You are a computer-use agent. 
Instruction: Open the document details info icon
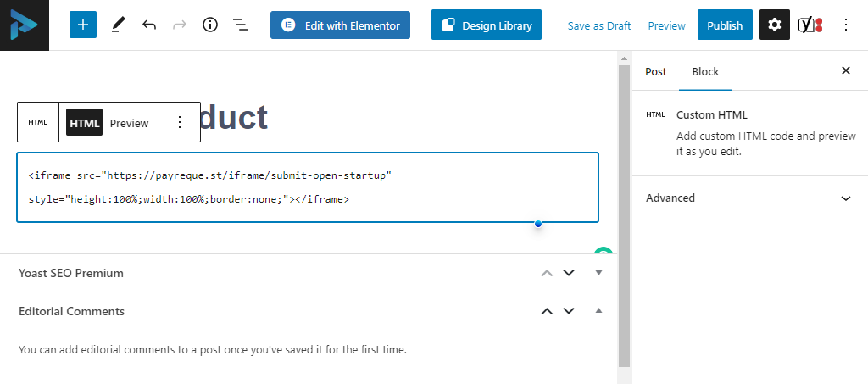pyautogui.click(x=210, y=25)
